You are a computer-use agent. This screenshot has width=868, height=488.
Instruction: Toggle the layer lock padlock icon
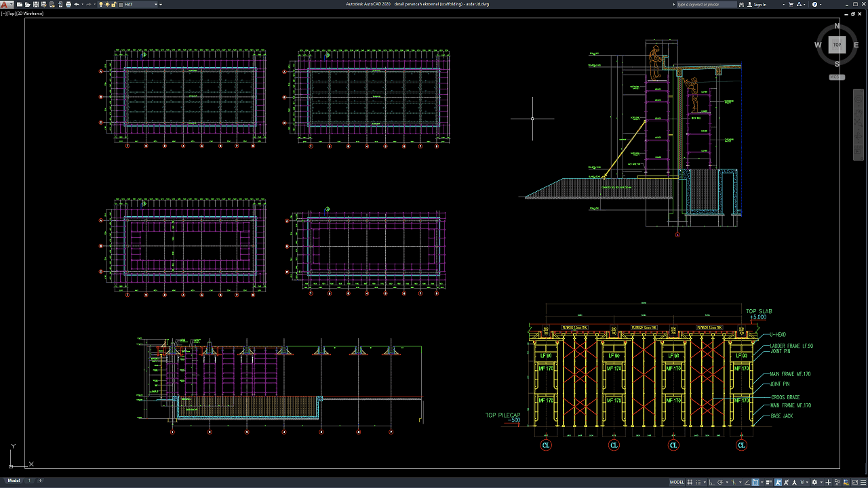click(x=114, y=4)
